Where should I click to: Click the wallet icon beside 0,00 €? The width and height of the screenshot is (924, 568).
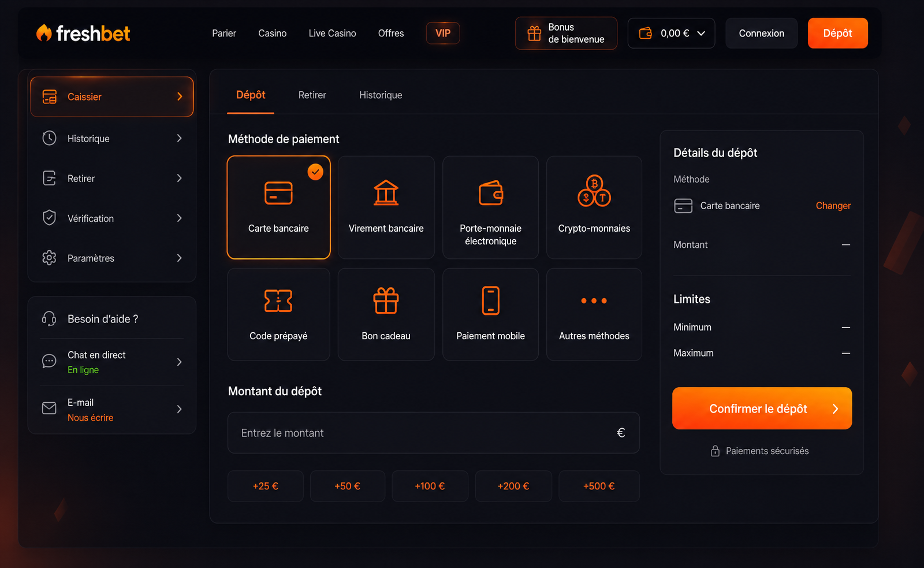click(646, 34)
